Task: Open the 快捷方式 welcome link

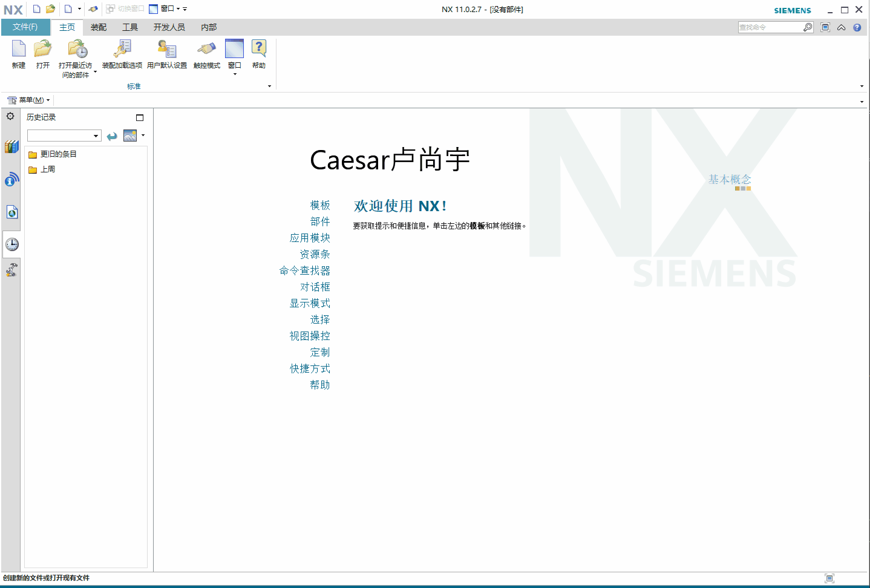Action: [310, 369]
